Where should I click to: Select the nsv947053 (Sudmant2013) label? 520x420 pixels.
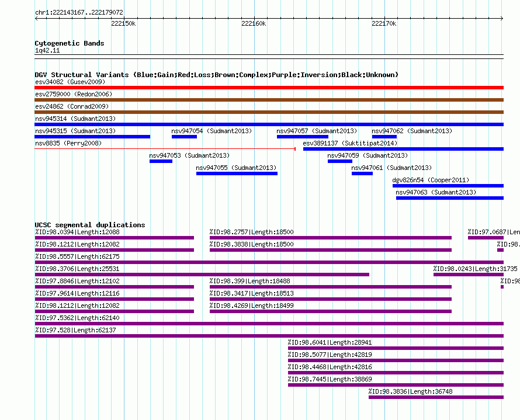(189, 155)
